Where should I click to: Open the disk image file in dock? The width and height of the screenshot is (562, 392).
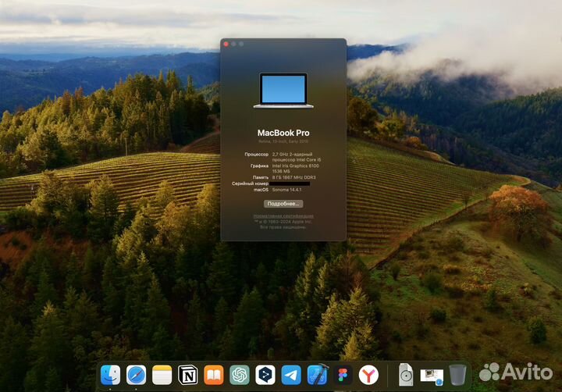tap(406, 375)
